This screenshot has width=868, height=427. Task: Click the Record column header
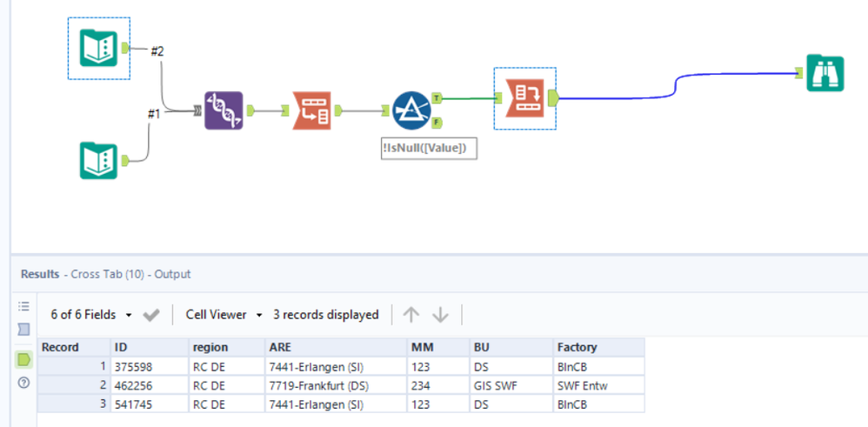74,347
